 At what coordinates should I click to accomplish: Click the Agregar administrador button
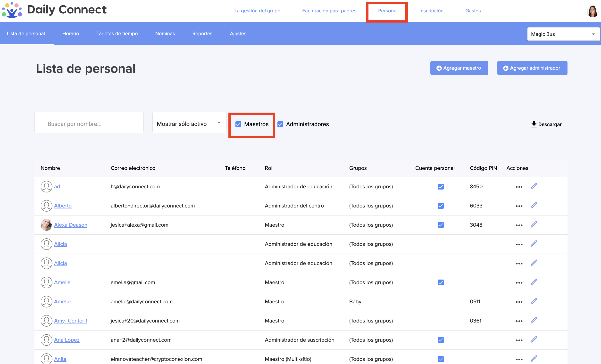click(x=532, y=68)
